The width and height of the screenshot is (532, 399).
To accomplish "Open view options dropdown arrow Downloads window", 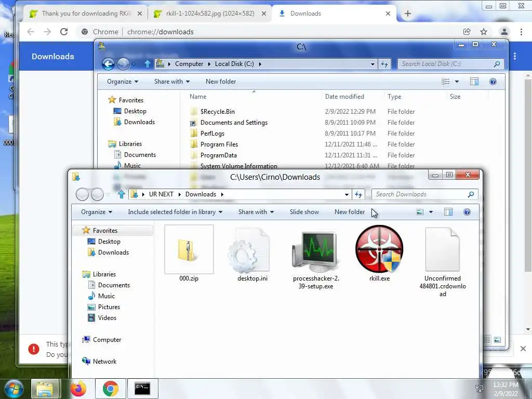I will coord(431,212).
